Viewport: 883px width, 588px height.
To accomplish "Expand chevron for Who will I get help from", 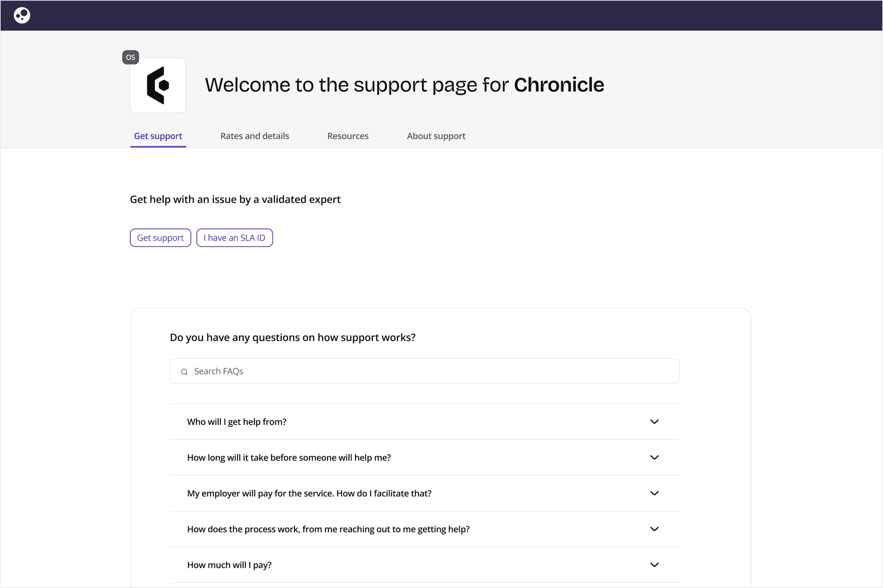I will click(x=654, y=421).
